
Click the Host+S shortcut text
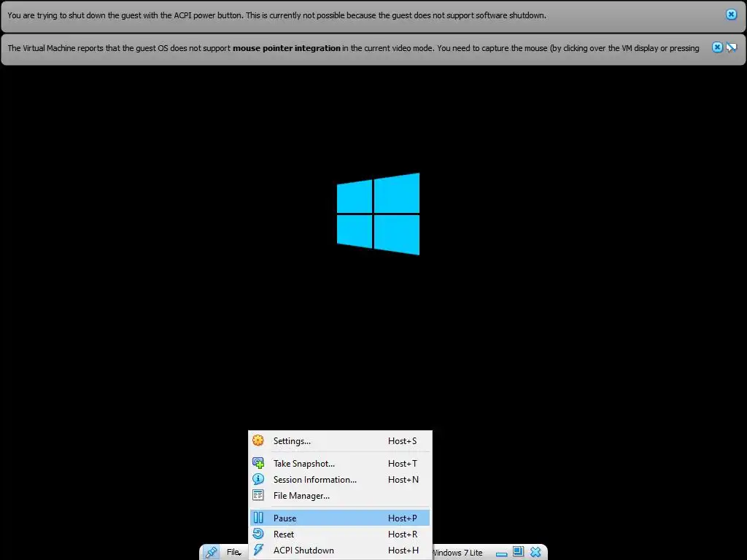coord(403,441)
